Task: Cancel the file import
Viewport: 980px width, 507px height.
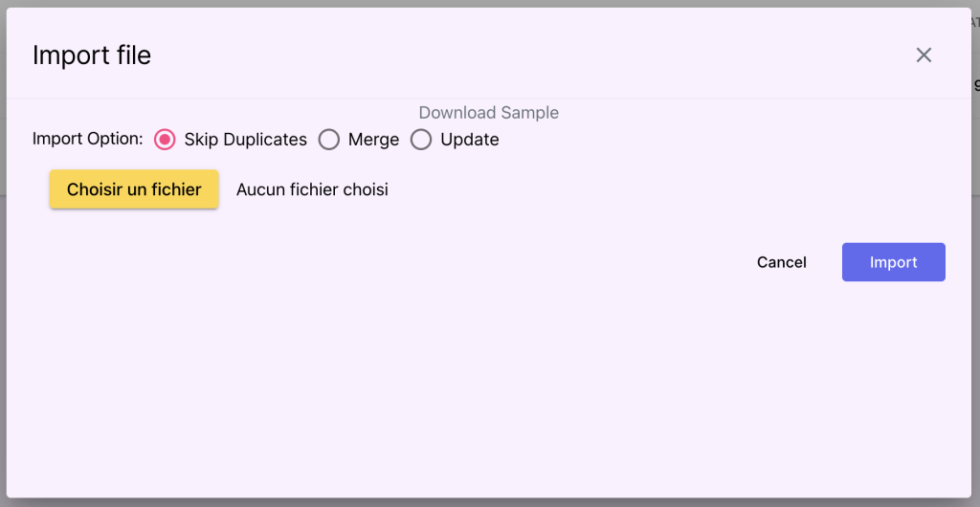Action: [781, 262]
